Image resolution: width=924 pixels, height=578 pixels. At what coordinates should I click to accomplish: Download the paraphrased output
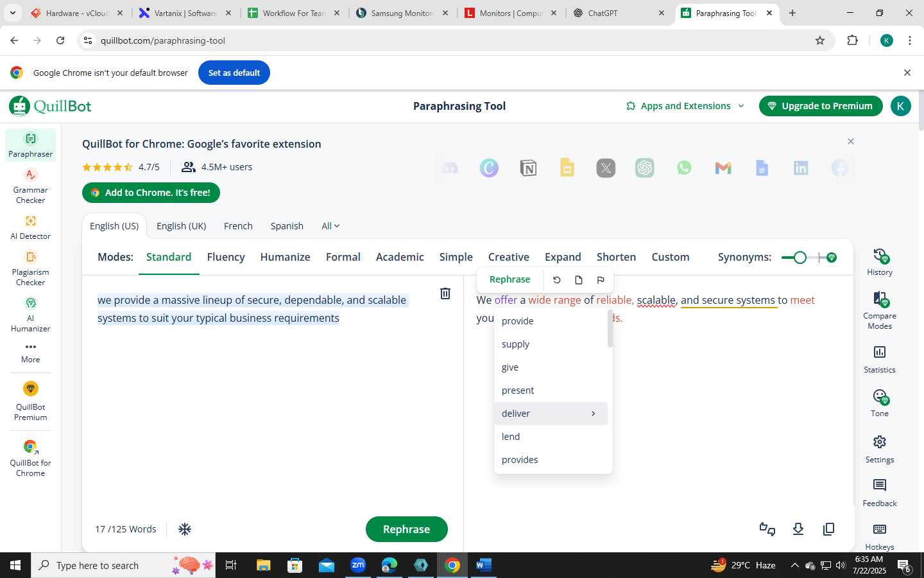point(798,529)
